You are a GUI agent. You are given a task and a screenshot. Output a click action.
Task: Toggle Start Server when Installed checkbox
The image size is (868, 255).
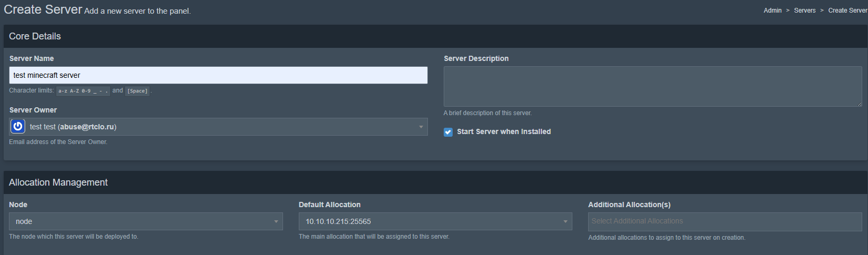pos(448,132)
